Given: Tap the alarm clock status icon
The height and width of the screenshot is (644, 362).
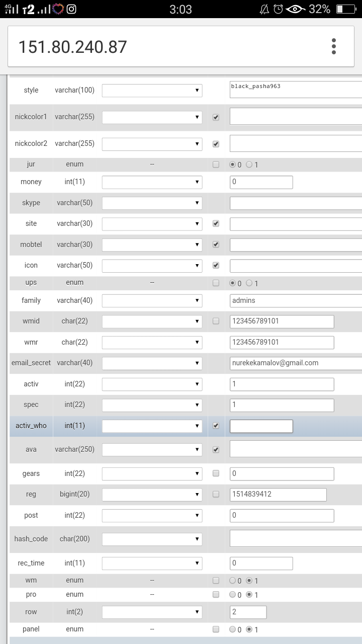Looking at the screenshot, I should (278, 9).
